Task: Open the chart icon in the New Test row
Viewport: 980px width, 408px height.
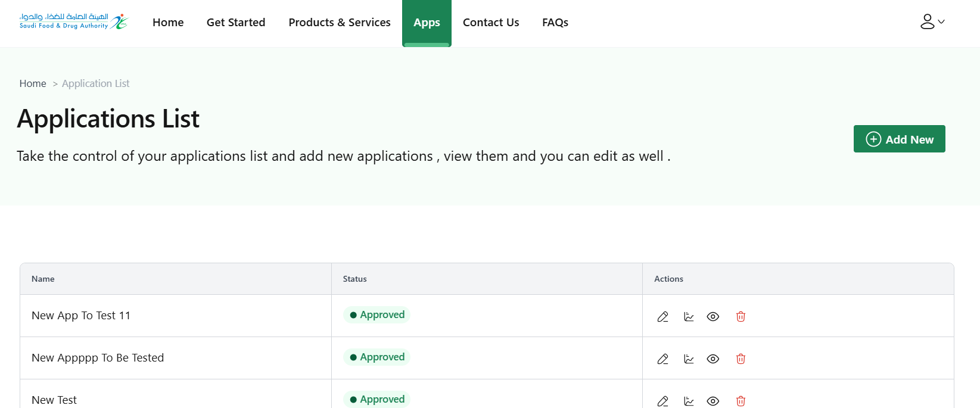Action: pyautogui.click(x=689, y=401)
